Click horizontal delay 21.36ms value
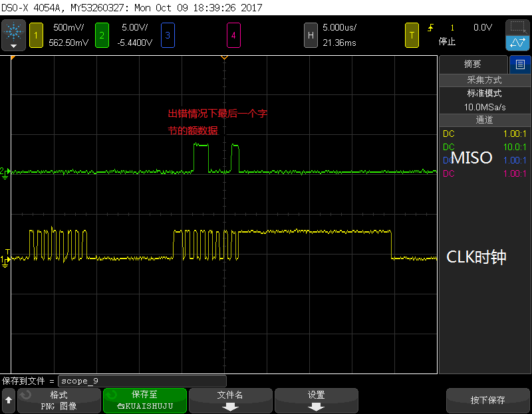 [339, 43]
